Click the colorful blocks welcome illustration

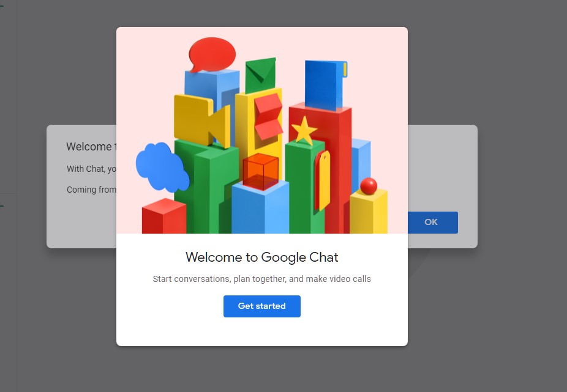click(262, 130)
